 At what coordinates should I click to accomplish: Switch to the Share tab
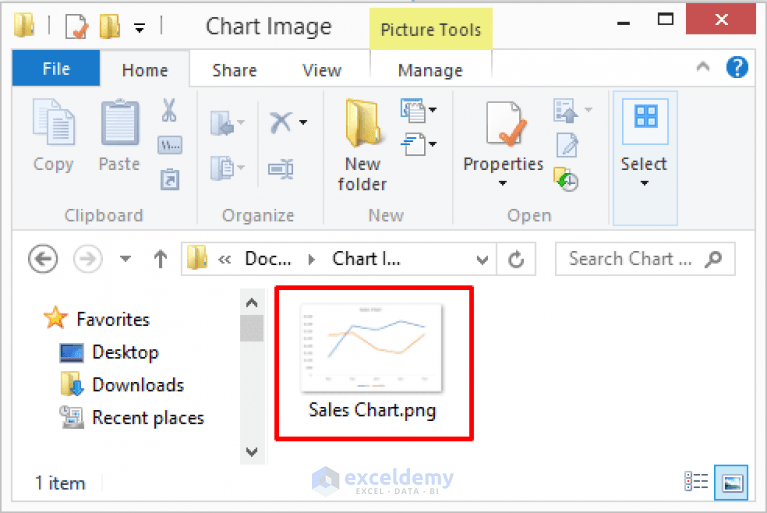point(234,70)
